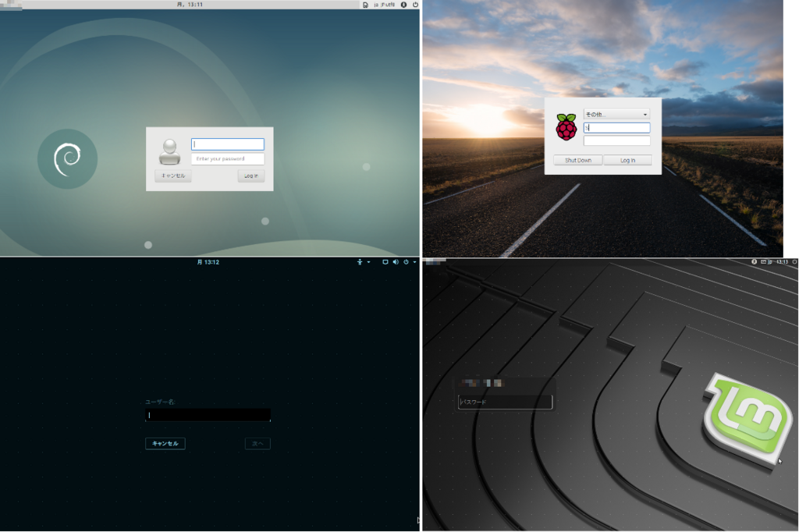Click the 13:13 clock on Linux Mint panel
The image size is (799, 532).
tap(782, 262)
